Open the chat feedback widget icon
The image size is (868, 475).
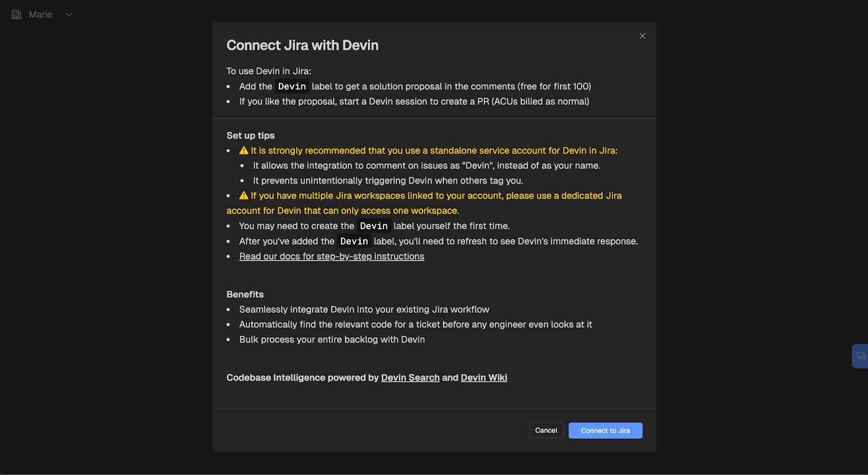point(861,356)
